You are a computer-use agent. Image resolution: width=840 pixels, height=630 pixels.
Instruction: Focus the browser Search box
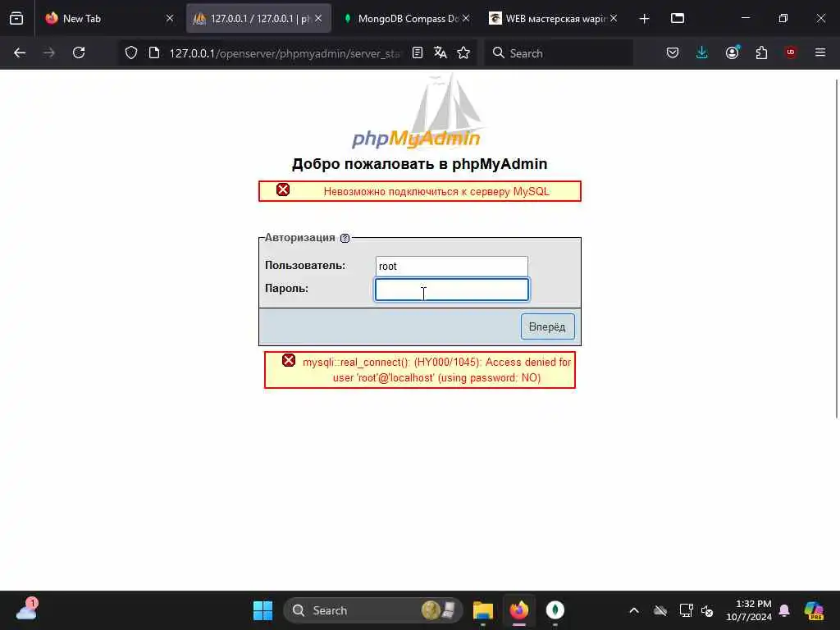pyautogui.click(x=559, y=53)
